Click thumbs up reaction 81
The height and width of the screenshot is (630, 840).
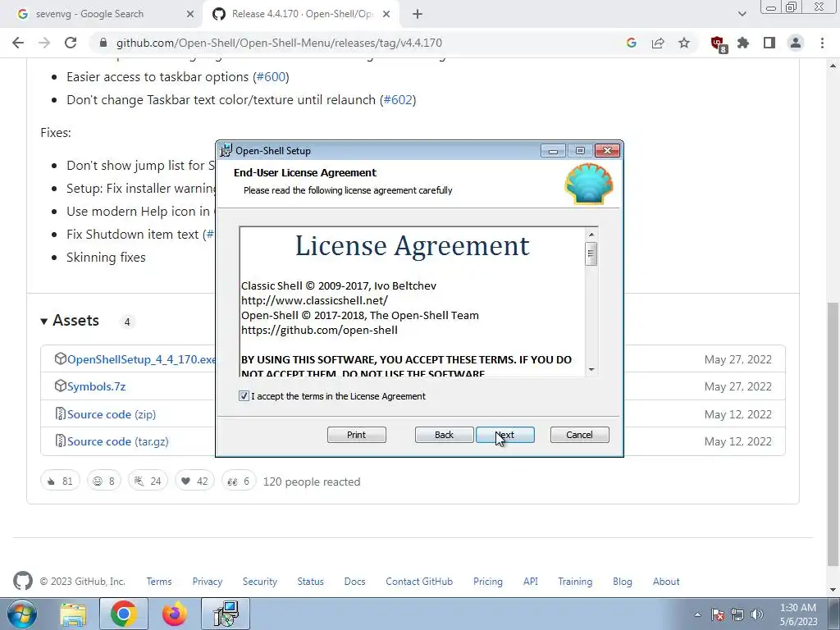(x=60, y=481)
